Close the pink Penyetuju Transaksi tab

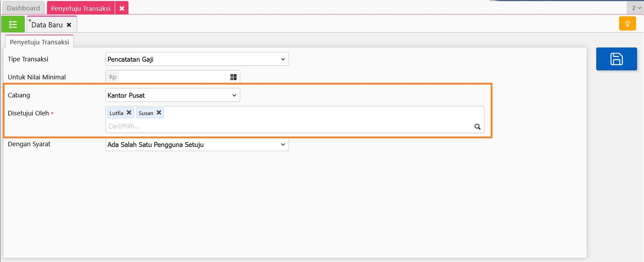[122, 8]
